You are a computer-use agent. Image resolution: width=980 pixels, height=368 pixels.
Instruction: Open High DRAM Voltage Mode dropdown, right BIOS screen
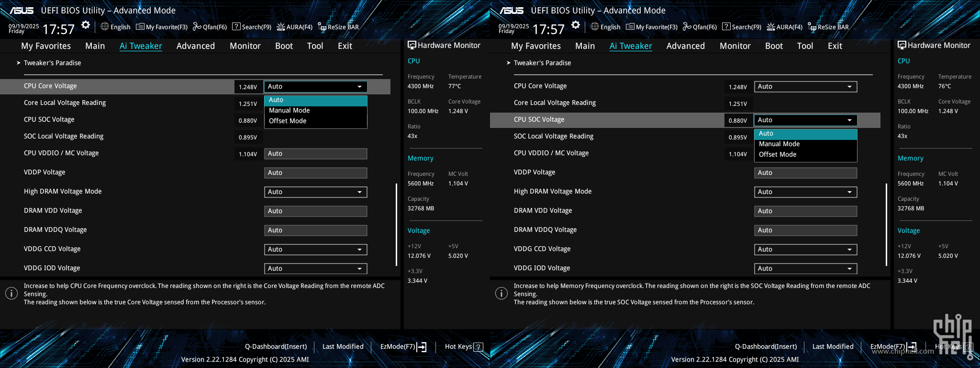click(x=806, y=192)
